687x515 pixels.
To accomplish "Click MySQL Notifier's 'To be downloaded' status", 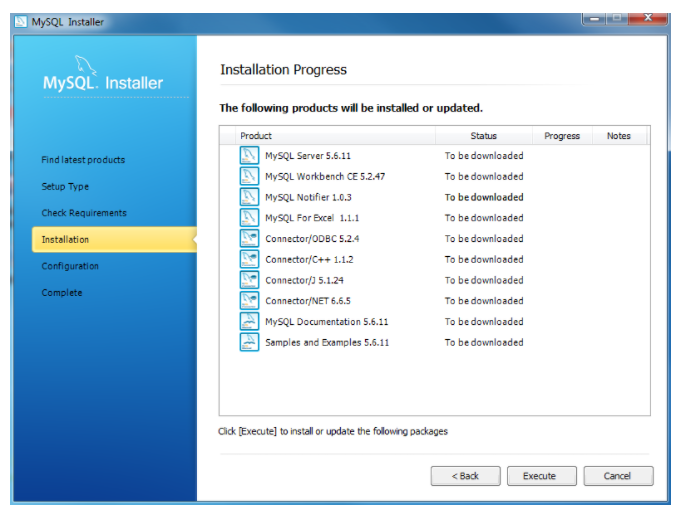I will (484, 197).
